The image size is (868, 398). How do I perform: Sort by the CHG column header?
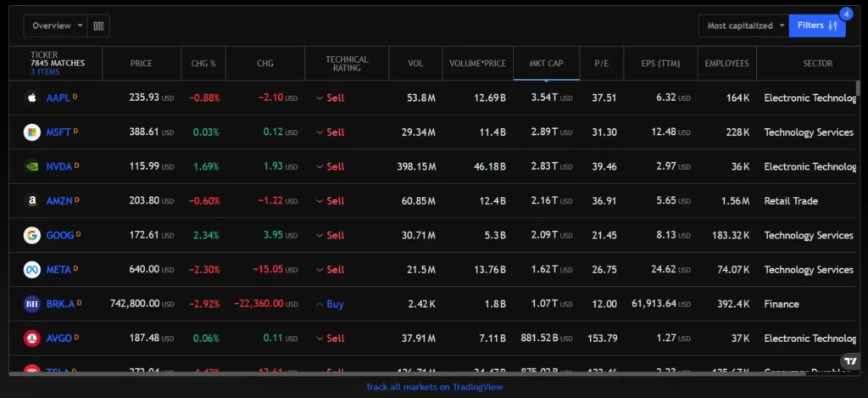point(265,64)
